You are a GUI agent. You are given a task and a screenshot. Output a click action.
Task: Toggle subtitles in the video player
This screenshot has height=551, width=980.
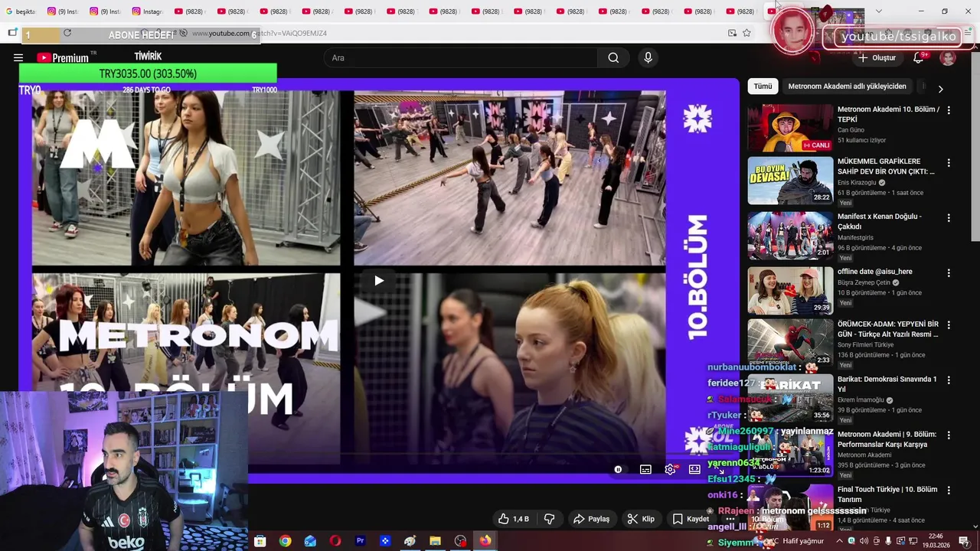tap(645, 469)
